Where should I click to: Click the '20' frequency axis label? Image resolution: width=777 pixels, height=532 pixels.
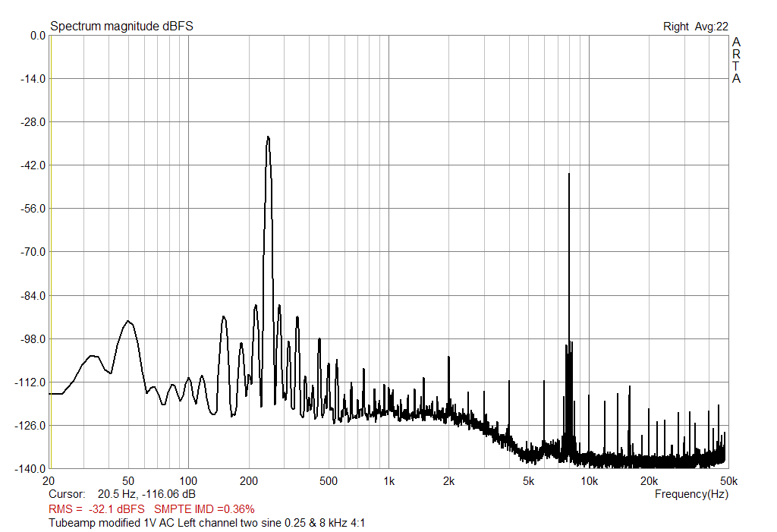pos(48,481)
